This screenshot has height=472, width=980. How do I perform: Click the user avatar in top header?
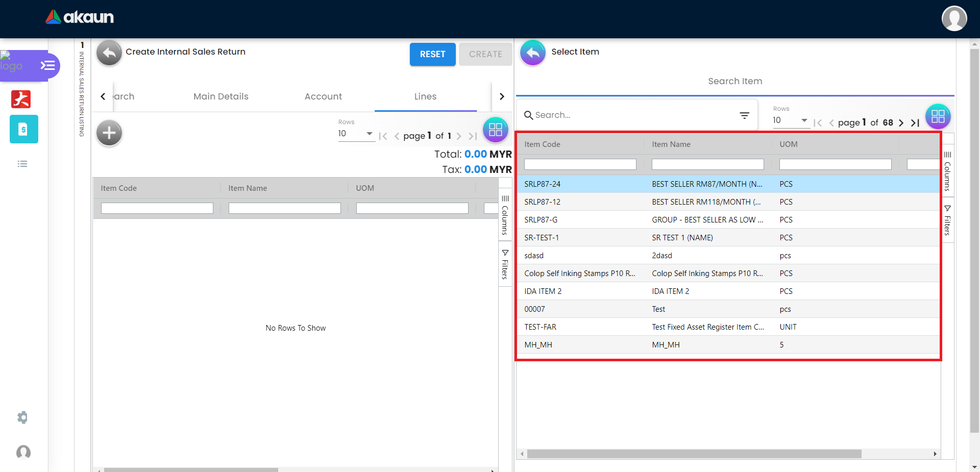pos(953,18)
